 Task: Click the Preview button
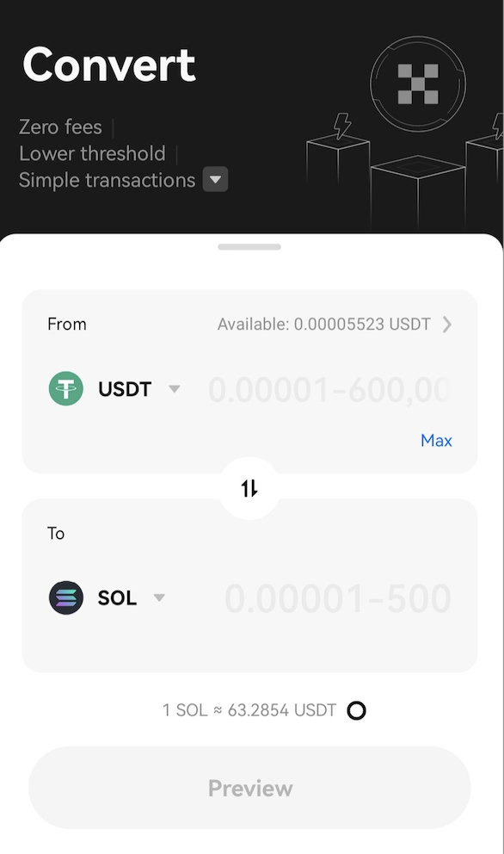coord(249,788)
